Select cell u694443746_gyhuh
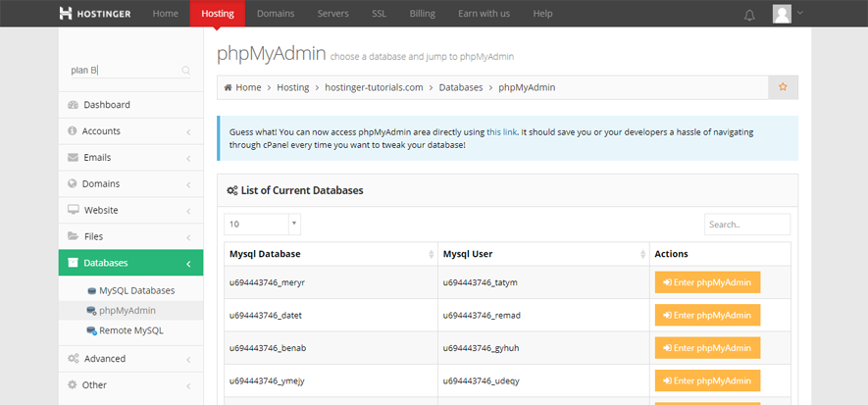 point(543,348)
